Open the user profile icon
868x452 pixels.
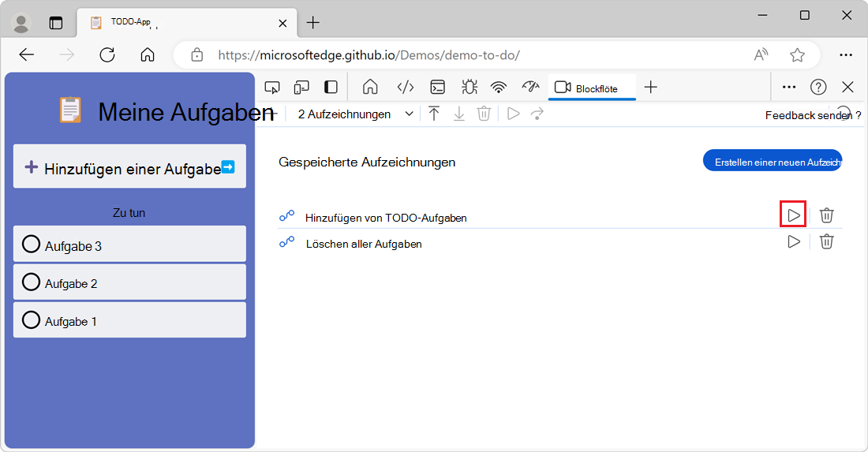tap(21, 23)
